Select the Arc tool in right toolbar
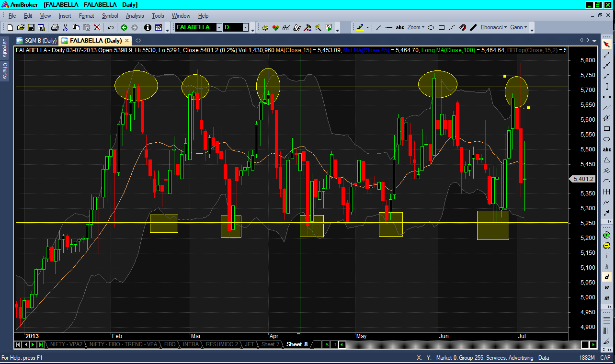Screen dimensions: 615x364 click(606, 181)
